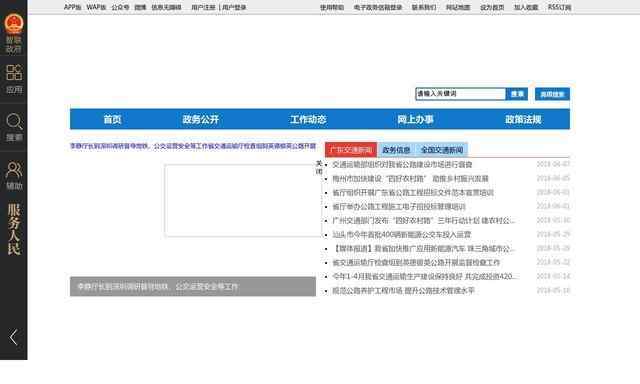Open RSS订阅 in the top bar
This screenshot has height=384, width=640.
(x=559, y=7)
